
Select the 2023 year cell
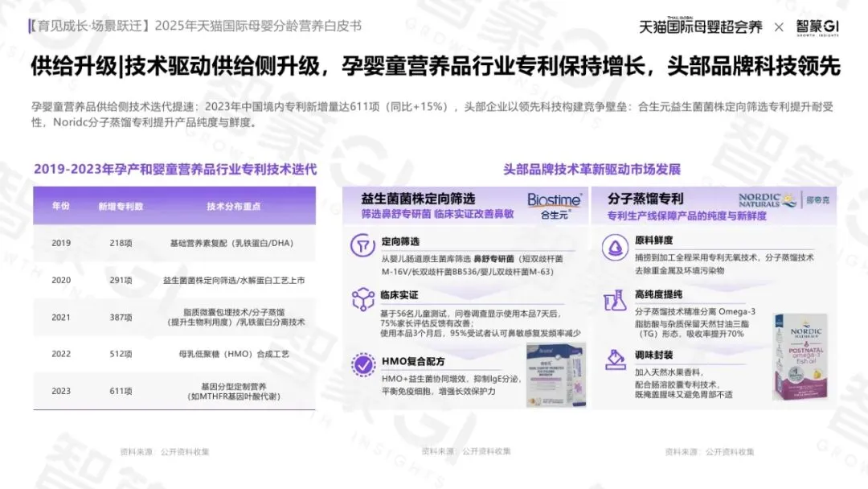point(61,391)
